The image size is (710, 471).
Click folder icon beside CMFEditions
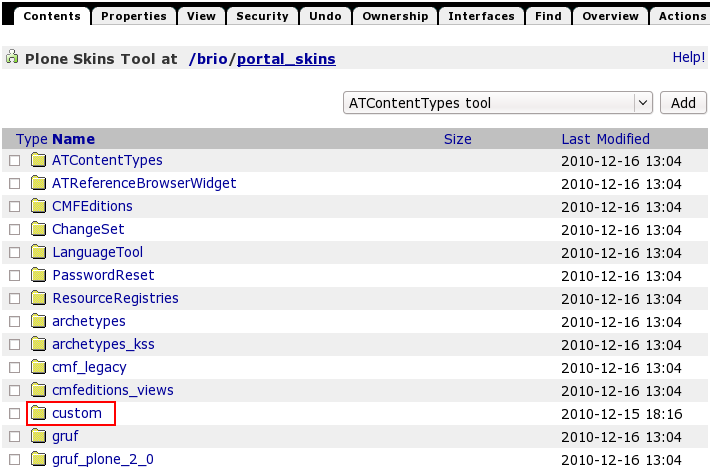pos(38,206)
